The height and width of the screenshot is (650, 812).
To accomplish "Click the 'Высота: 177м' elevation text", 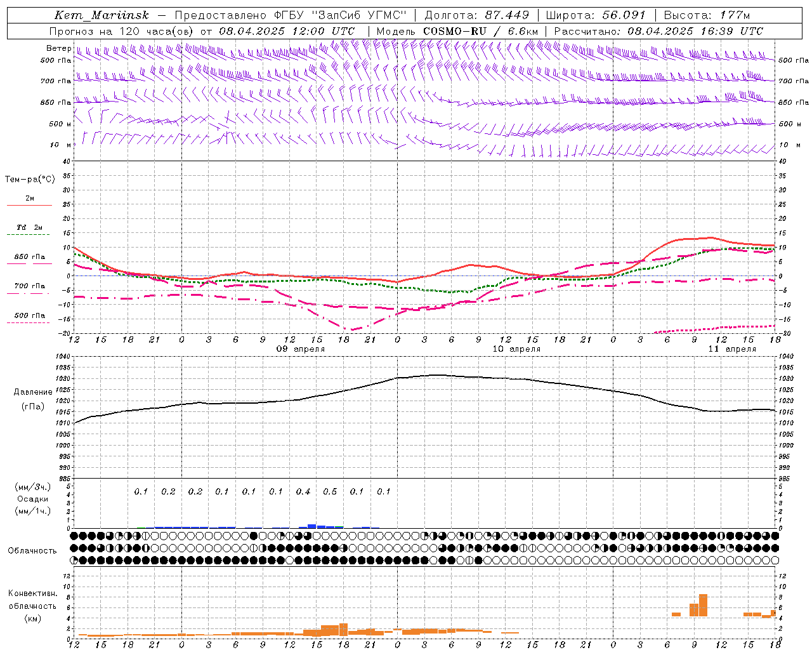I will (707, 15).
